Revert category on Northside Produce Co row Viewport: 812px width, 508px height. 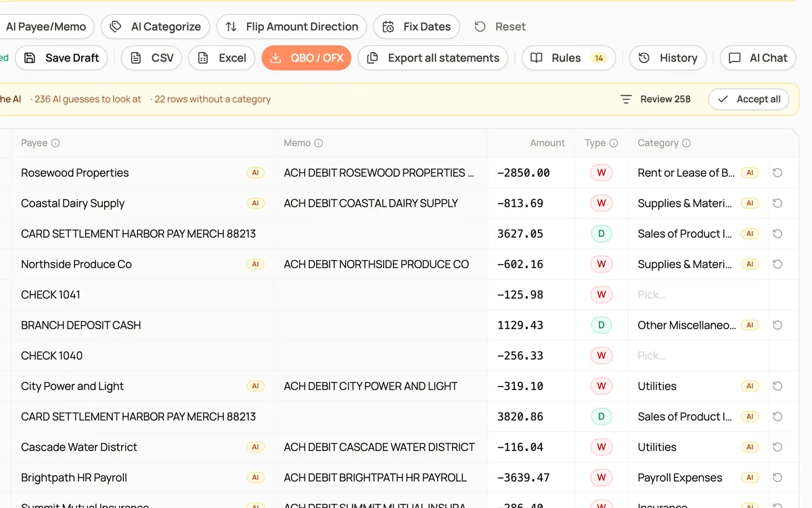[x=777, y=264]
